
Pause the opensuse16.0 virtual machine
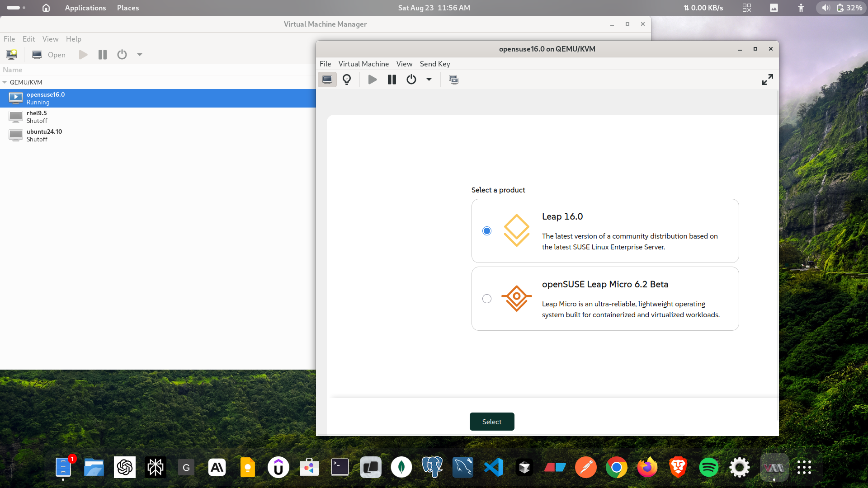point(392,80)
